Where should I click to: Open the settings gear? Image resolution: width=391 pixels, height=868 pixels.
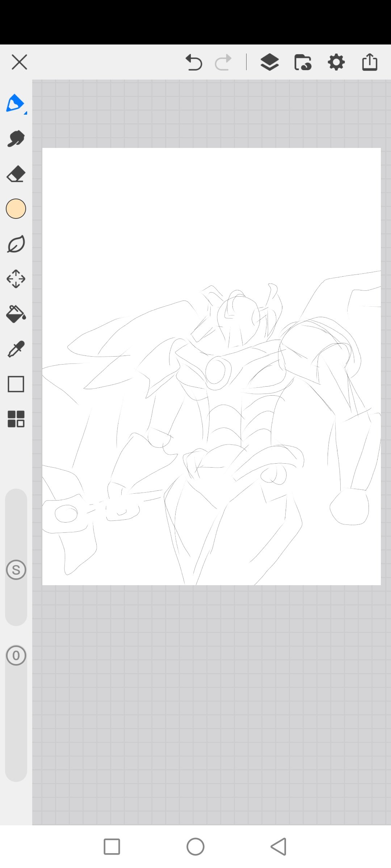(336, 62)
